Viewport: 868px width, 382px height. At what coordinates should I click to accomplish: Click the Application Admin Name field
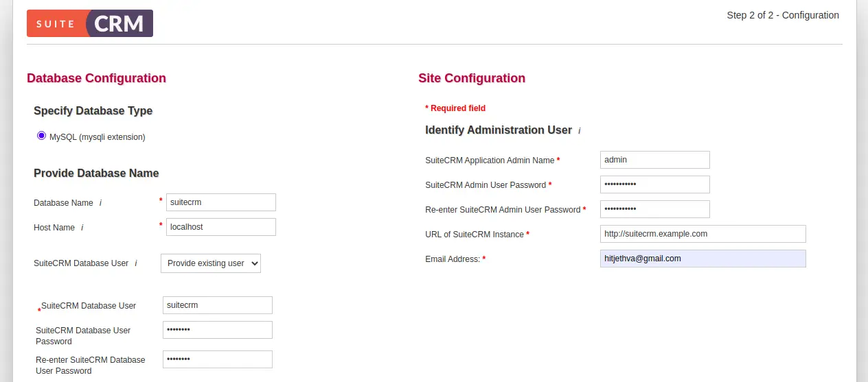click(655, 160)
